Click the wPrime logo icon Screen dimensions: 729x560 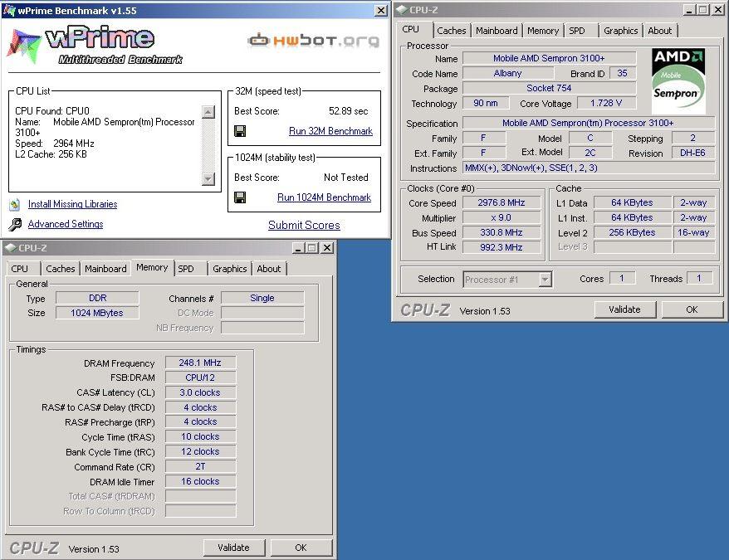(23, 46)
